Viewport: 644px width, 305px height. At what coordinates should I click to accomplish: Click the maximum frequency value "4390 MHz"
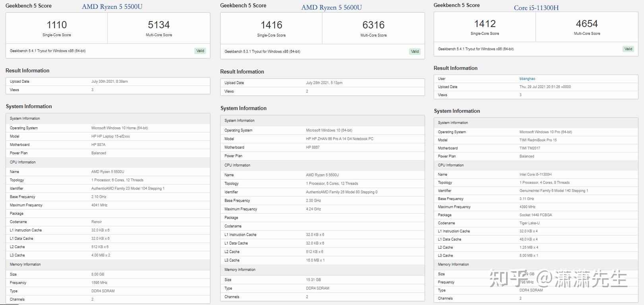pyautogui.click(x=528, y=207)
